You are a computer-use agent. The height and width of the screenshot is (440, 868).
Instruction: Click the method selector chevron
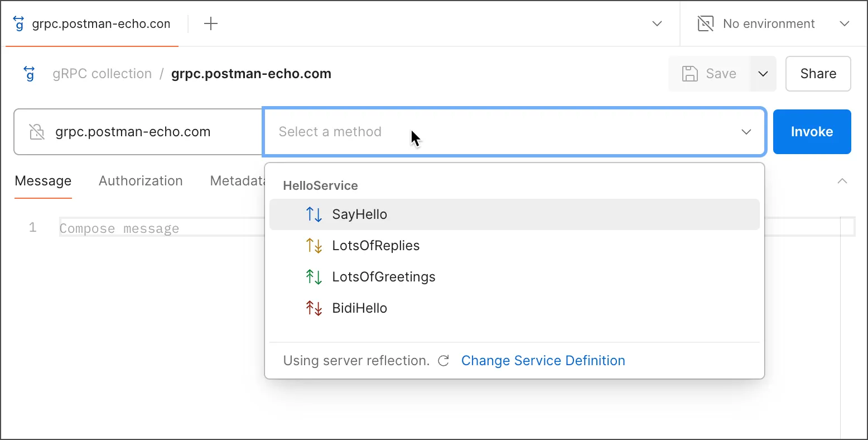point(746,132)
